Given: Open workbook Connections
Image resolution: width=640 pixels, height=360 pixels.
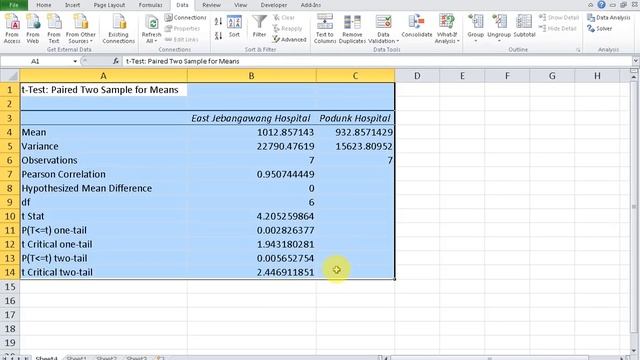Looking at the screenshot, I should tap(186, 18).
